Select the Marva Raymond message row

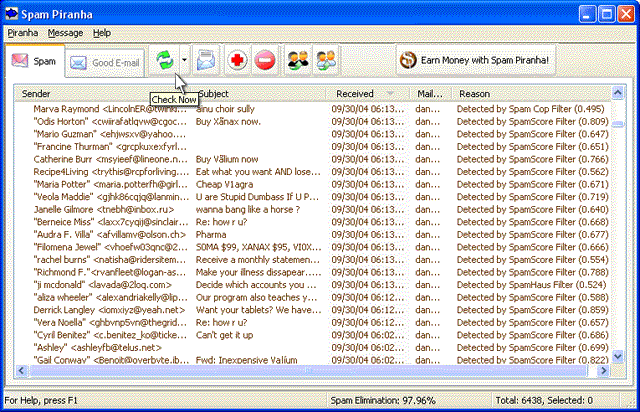tap(313, 109)
